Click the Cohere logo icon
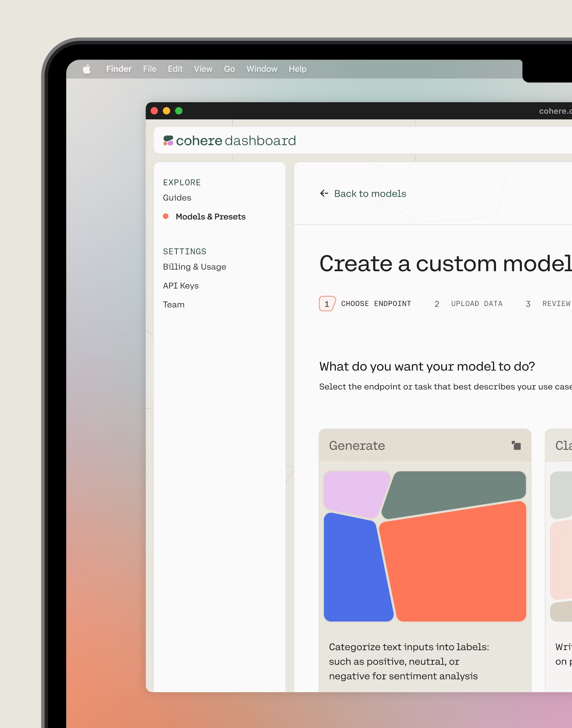 coord(168,141)
